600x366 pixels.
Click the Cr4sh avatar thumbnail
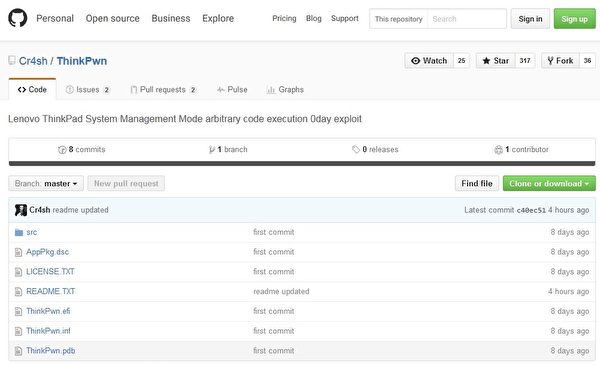click(x=21, y=210)
